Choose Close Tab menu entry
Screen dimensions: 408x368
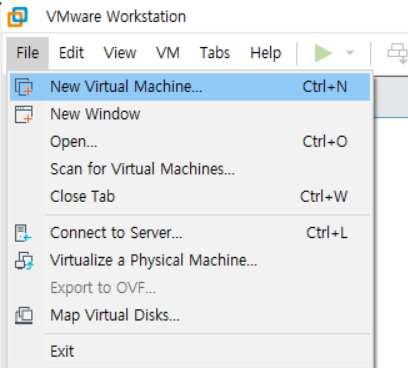190,196
